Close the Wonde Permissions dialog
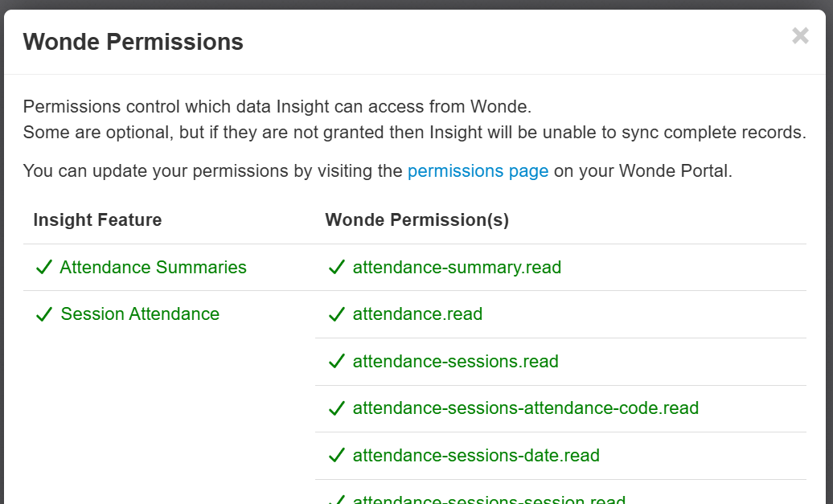Viewport: 833px width, 504px height. point(800,36)
